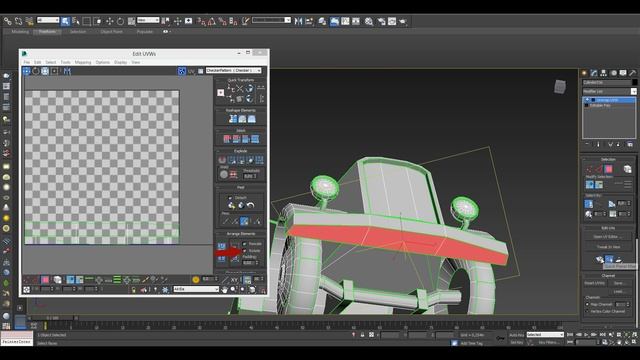Click the object color swatch beside name field
Viewport: 640px width, 360px height.
coord(634,82)
